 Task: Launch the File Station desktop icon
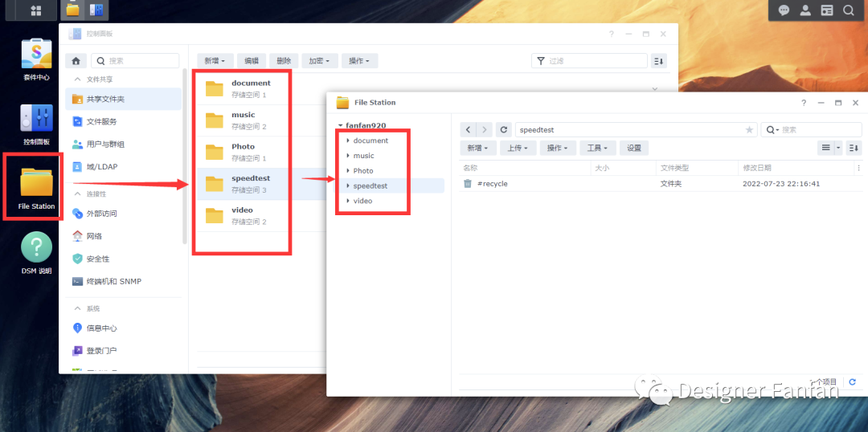coord(36,189)
